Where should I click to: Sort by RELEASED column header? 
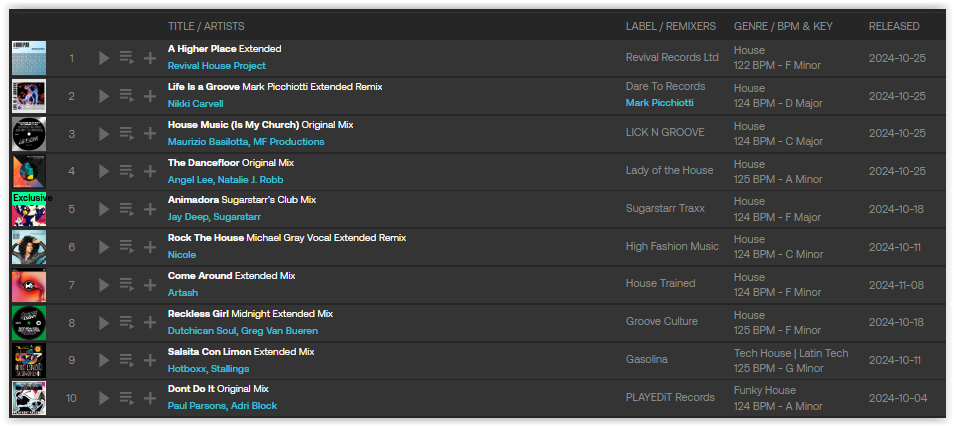tap(894, 26)
